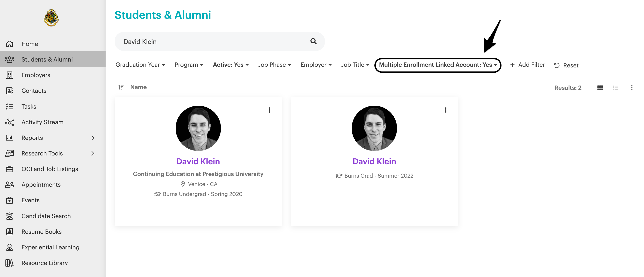644x277 pixels.
Task: Click the search magnifier icon
Action: (313, 41)
